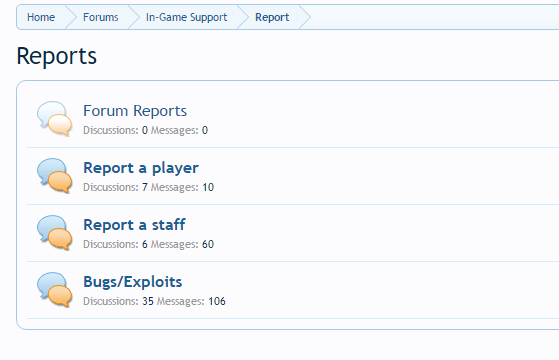Click 'Discussions: 7' under Report a player
Image resolution: width=559 pixels, height=360 pixels.
(115, 187)
